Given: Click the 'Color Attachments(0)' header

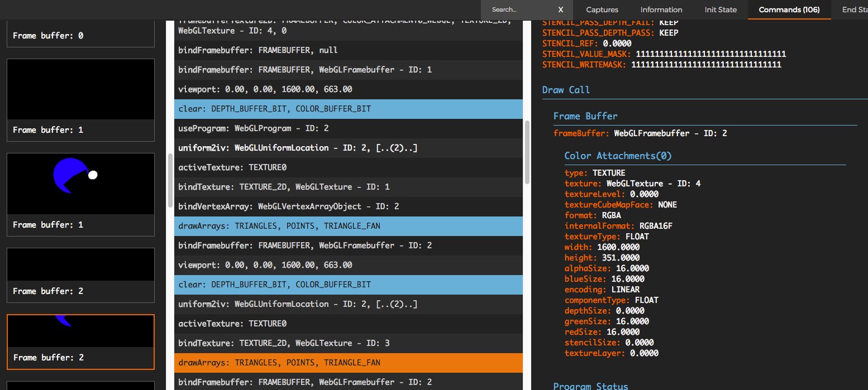Looking at the screenshot, I should (x=618, y=156).
